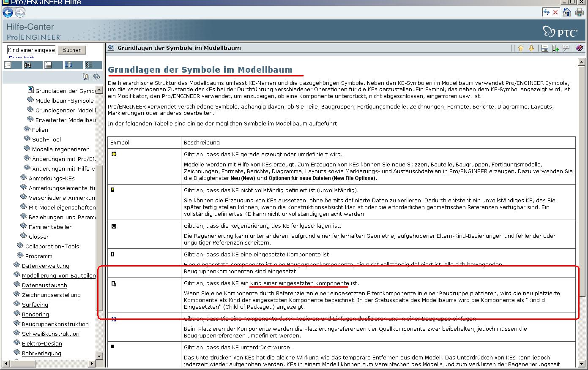The width and height of the screenshot is (588, 370).
Task: Print the current help topic
Action: pos(579,13)
